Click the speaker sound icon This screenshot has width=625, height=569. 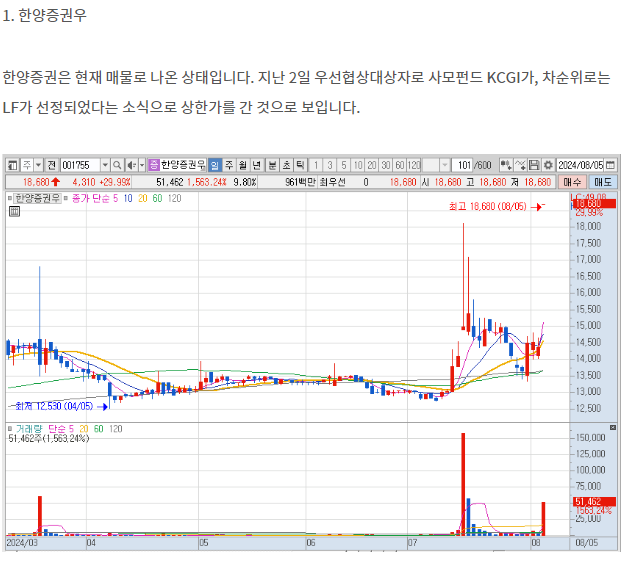[131, 165]
